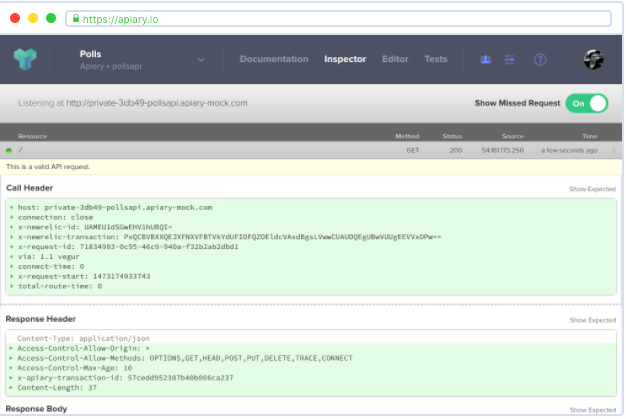Click the 'This is a valid API request' message
The height and width of the screenshot is (419, 626).
48,167
